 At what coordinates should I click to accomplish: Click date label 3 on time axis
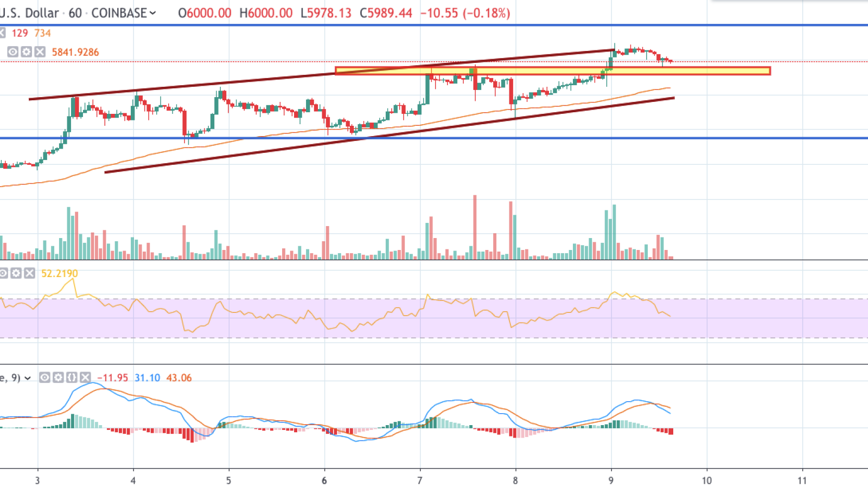click(37, 480)
